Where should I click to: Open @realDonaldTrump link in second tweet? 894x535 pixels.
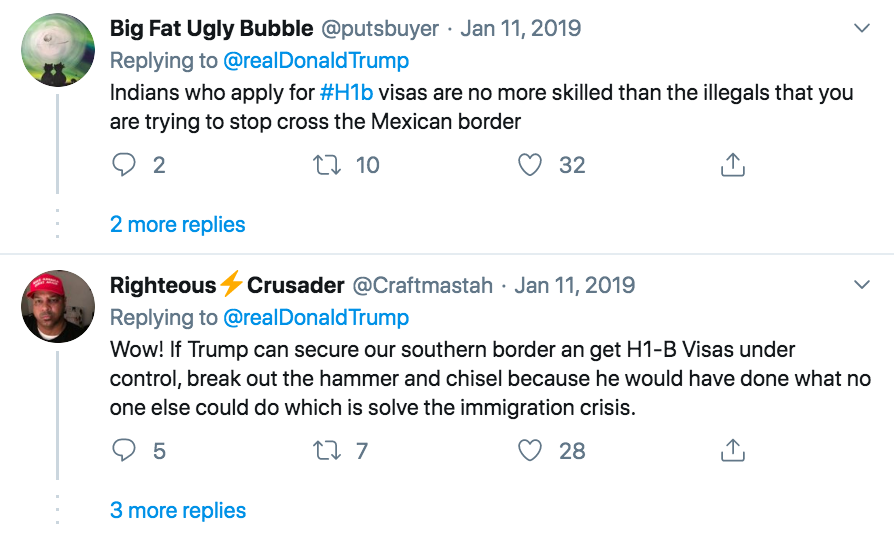pyautogui.click(x=316, y=318)
